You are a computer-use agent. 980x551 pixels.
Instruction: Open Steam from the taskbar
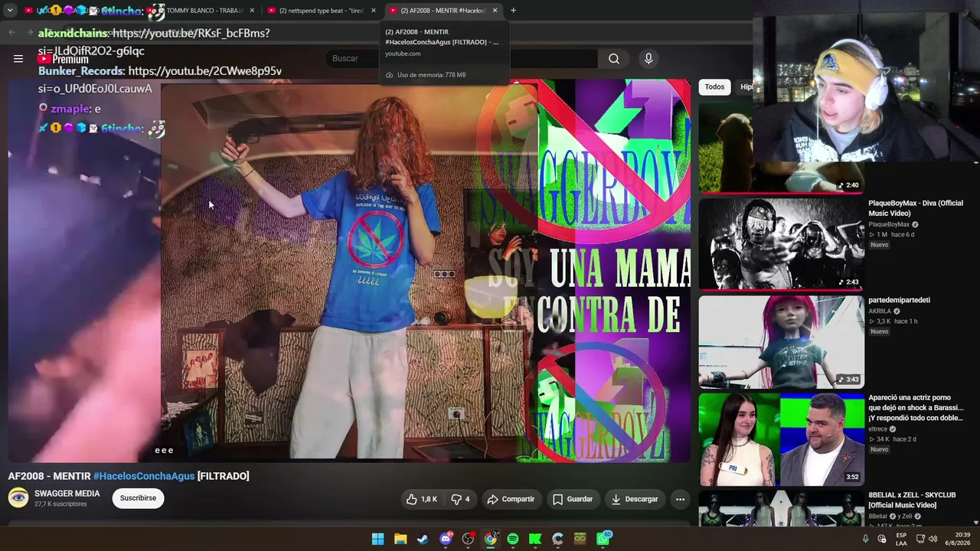click(423, 539)
